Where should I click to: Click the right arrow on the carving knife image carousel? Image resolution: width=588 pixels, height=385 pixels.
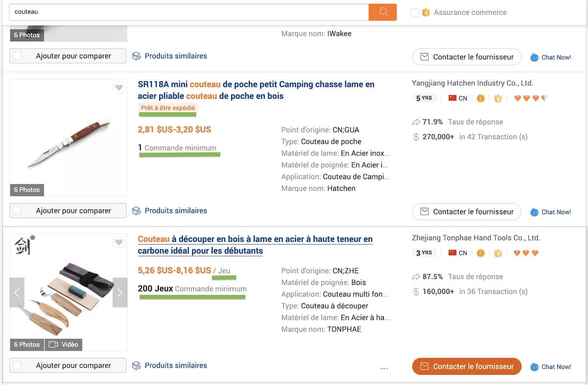tap(120, 292)
